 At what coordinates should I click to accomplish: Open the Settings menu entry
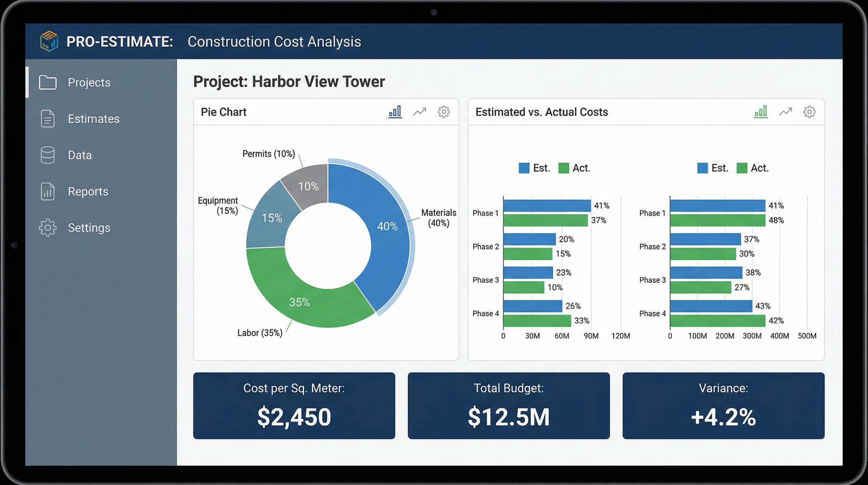89,228
